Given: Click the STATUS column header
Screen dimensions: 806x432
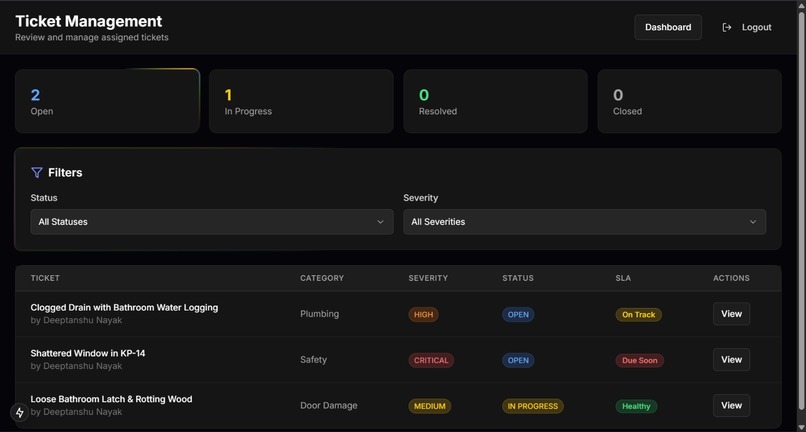Looking at the screenshot, I should (518, 278).
